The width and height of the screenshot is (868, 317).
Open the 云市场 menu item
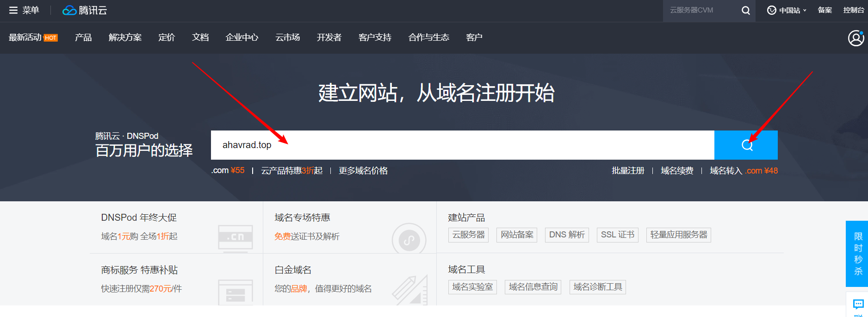pos(287,37)
